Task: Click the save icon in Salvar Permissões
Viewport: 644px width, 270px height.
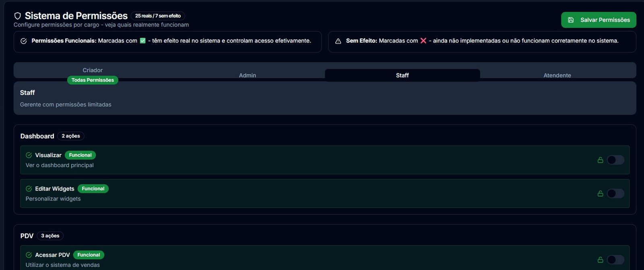Action: (571, 20)
